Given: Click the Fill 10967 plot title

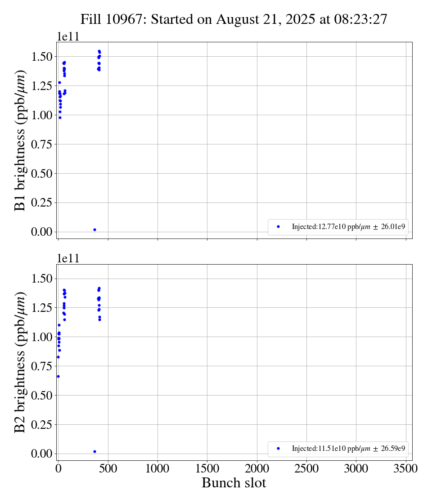Looking at the screenshot, I should [234, 19].
